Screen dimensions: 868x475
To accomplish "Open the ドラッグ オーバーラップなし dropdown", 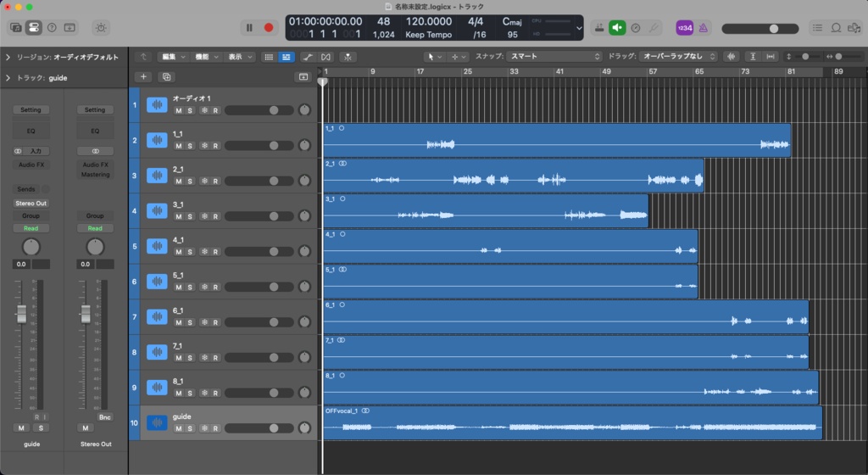I will [x=678, y=57].
